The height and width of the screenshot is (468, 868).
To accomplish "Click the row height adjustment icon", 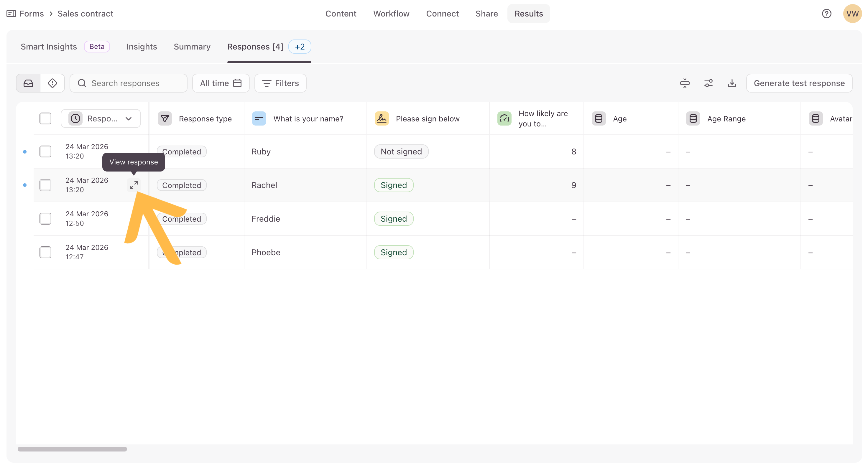I will 684,83.
